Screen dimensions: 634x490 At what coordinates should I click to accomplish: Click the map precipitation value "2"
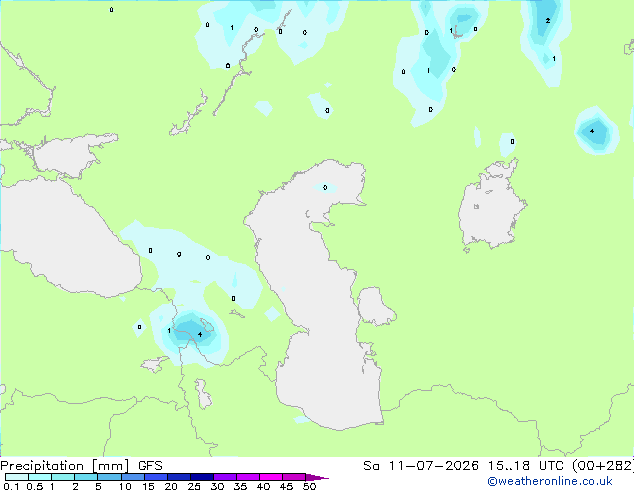[547, 21]
